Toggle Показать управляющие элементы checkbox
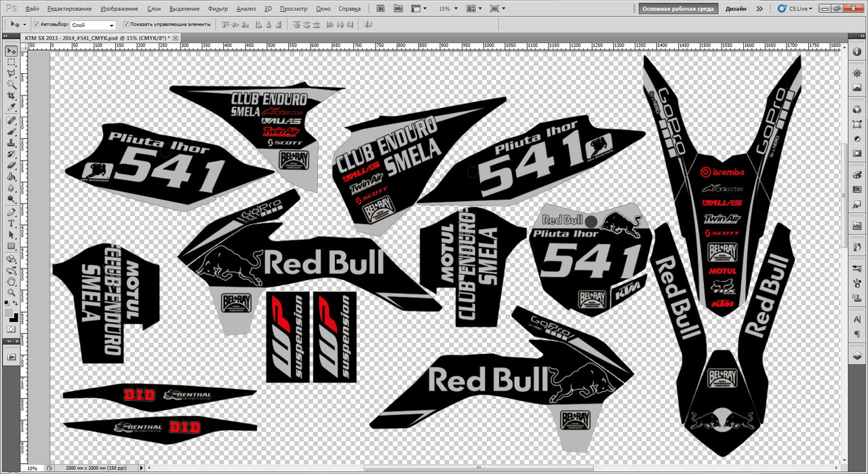 (127, 24)
